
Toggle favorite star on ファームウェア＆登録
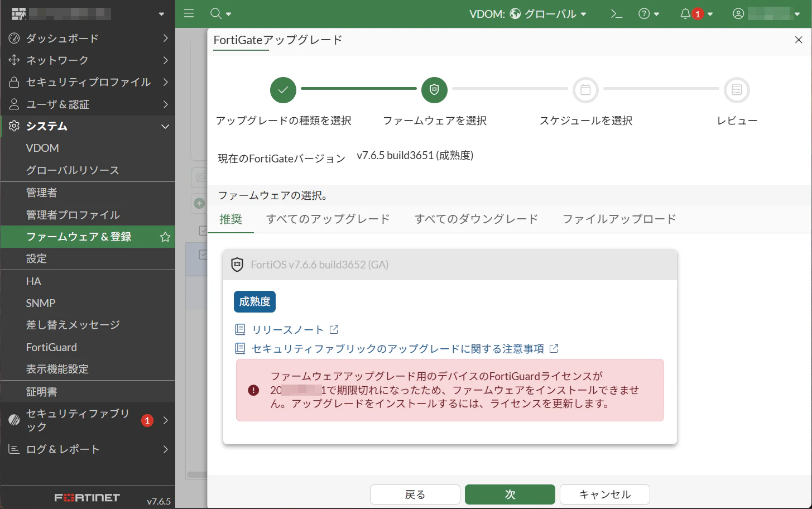165,237
